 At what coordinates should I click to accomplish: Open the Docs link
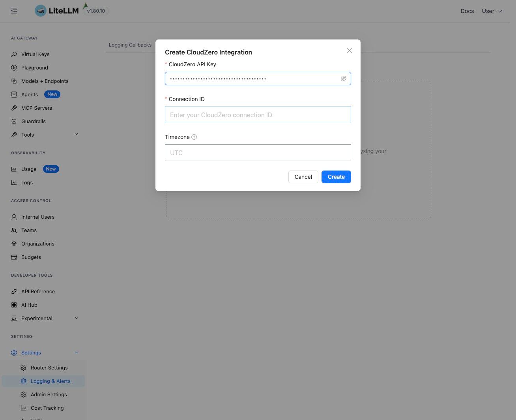(467, 11)
